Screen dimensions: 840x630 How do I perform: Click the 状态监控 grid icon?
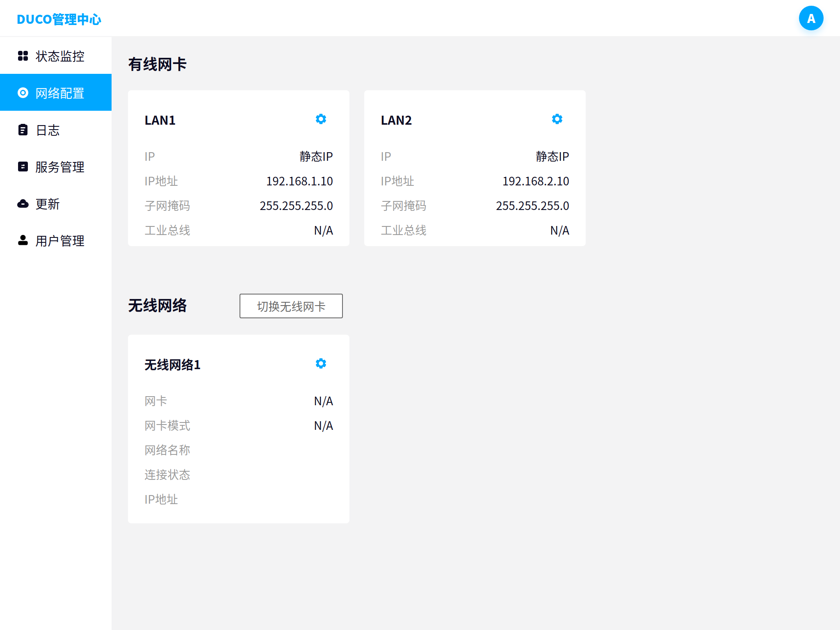coord(23,56)
